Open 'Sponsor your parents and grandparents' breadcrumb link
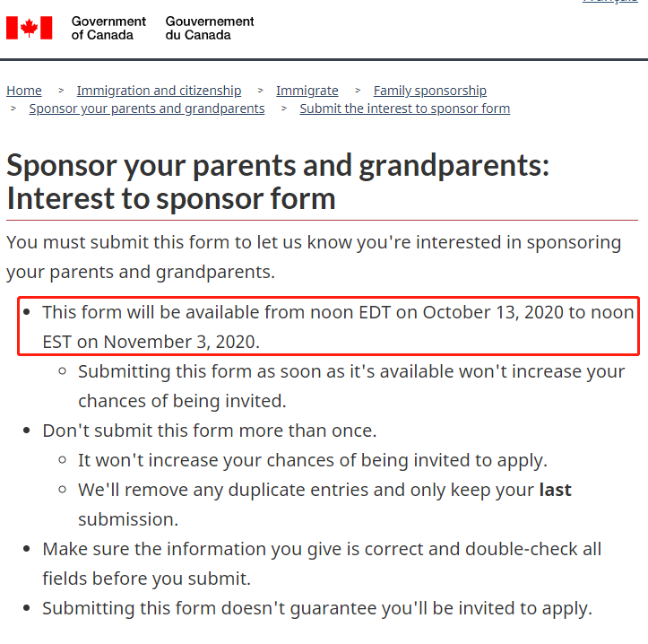Screen dimensions: 648x644 [147, 109]
